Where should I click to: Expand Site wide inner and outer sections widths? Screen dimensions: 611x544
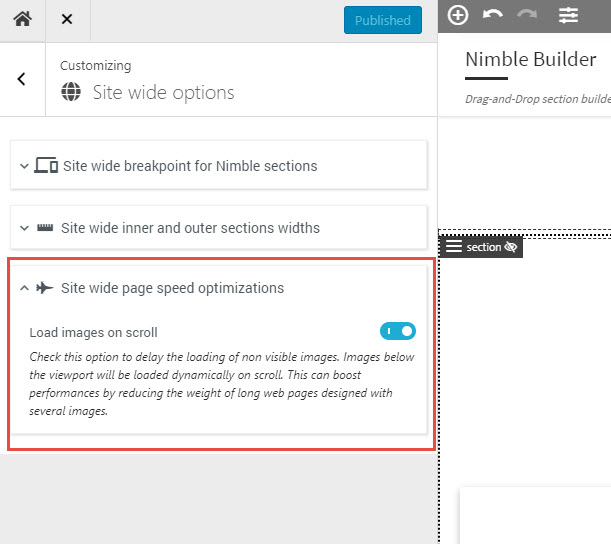point(219,228)
